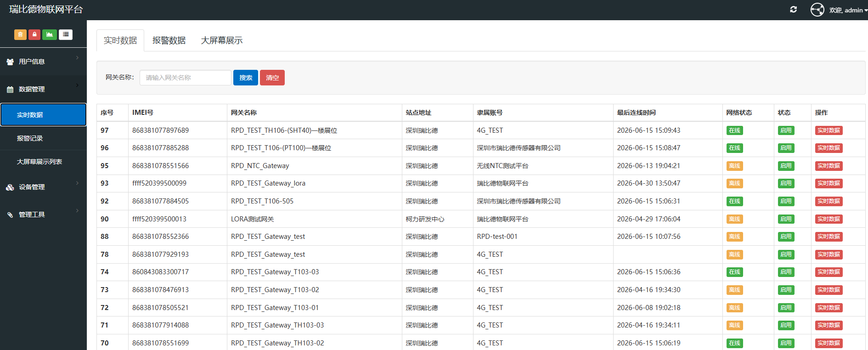This screenshot has height=350, width=868.
Task: Expand the 数据管理 menu chevron
Action: [x=77, y=85]
